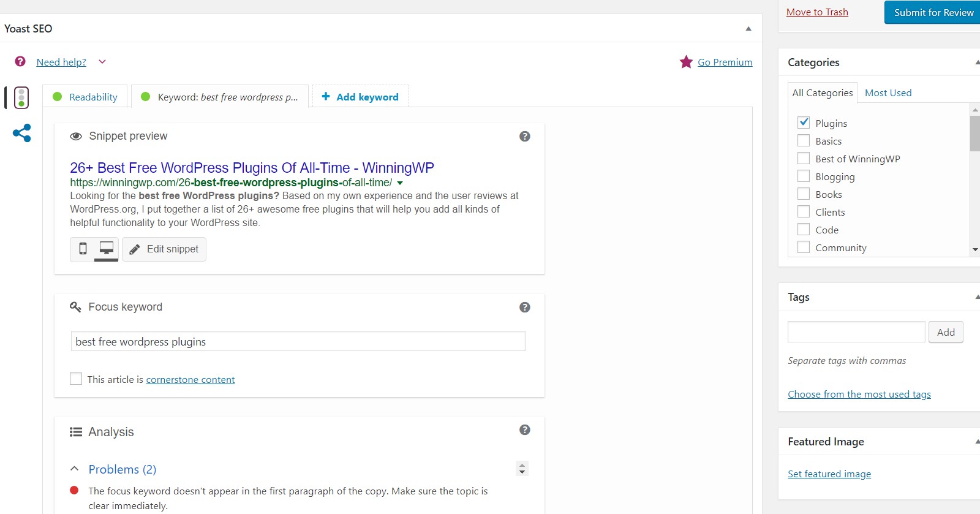Click the green Readability score bullet
Image resolution: width=980 pixels, height=514 pixels.
coord(58,96)
